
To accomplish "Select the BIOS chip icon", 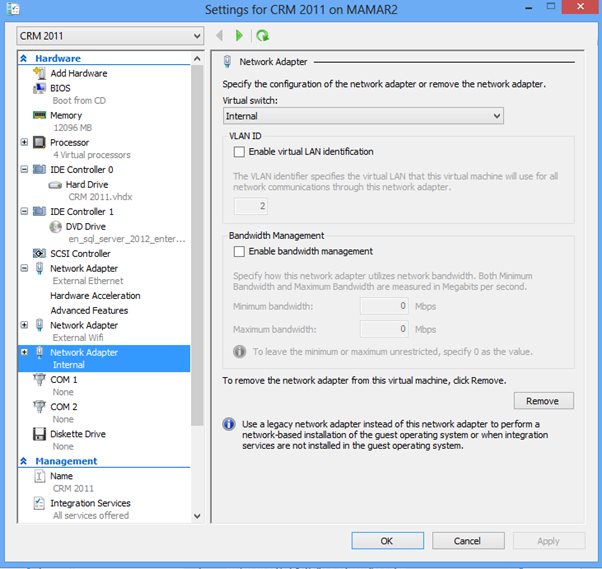I will coord(39,88).
